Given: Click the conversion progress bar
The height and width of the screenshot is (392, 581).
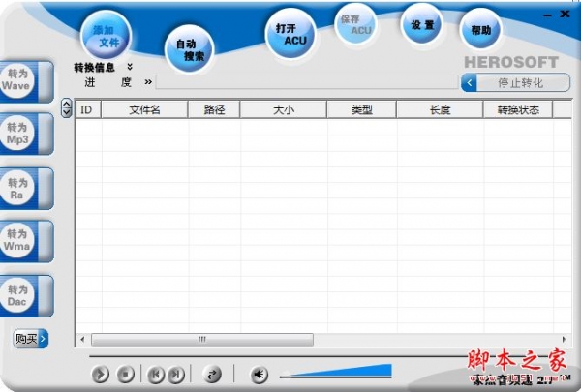Looking at the screenshot, I should coord(307,82).
